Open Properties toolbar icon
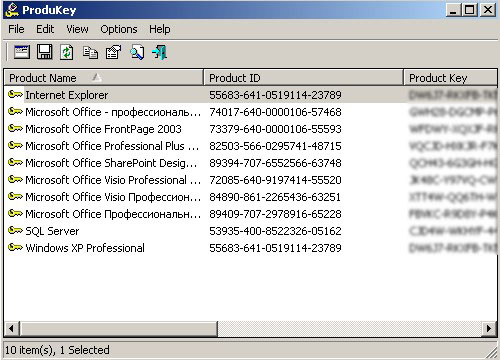 [x=113, y=52]
